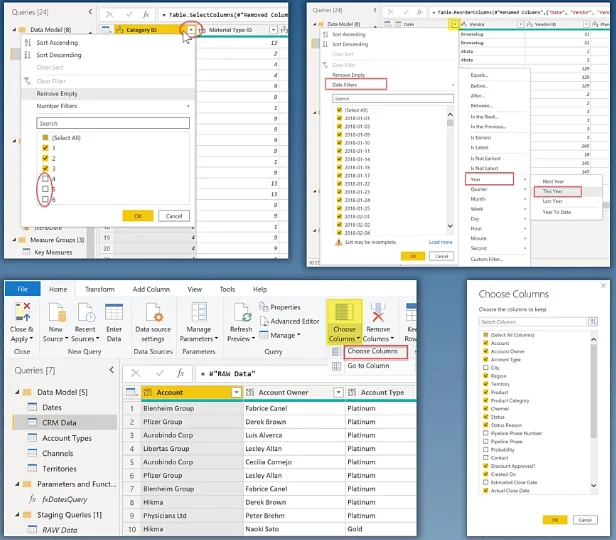This screenshot has height=540, width=616.
Task: Select Remove Empty in Category ID menu
Action: [x=108, y=93]
